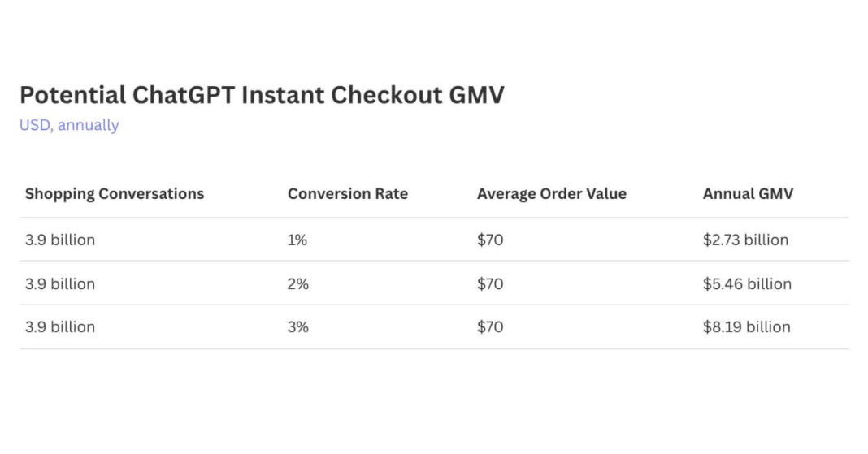
Task: Click the 'USD, annually' subtitle link
Action: pos(69,125)
